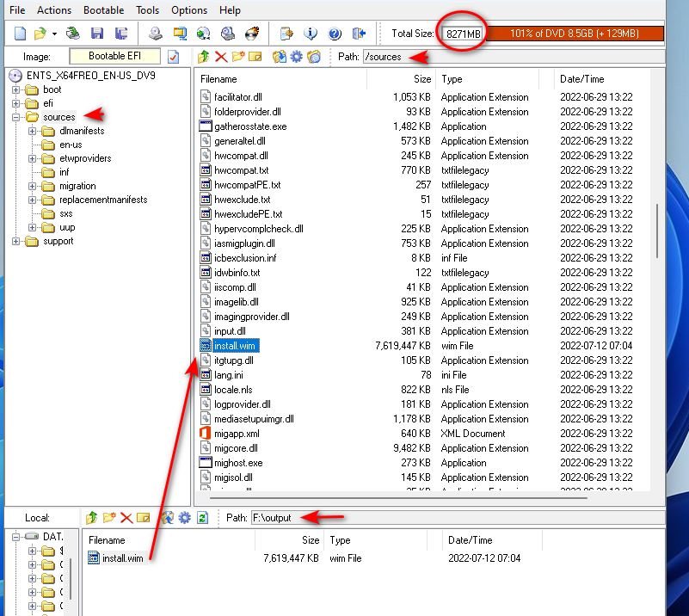Expand the support folder node
The width and height of the screenshot is (689, 616).
click(x=15, y=241)
